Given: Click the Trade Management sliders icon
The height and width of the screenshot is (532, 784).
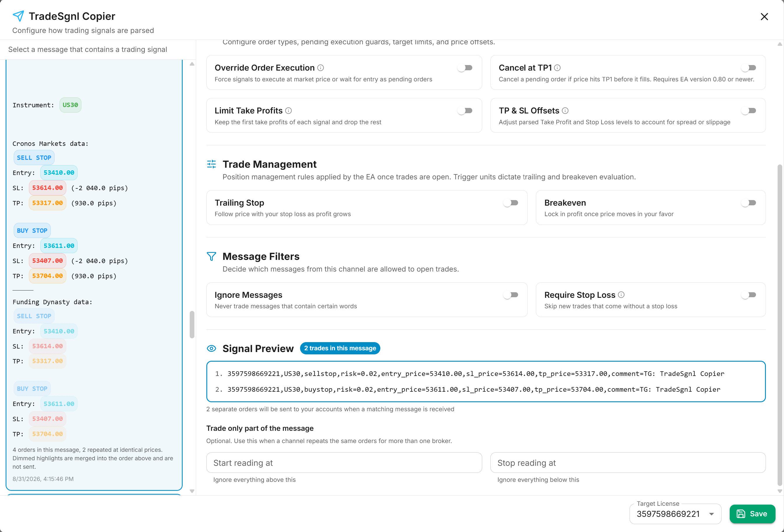Looking at the screenshot, I should pyautogui.click(x=212, y=164).
